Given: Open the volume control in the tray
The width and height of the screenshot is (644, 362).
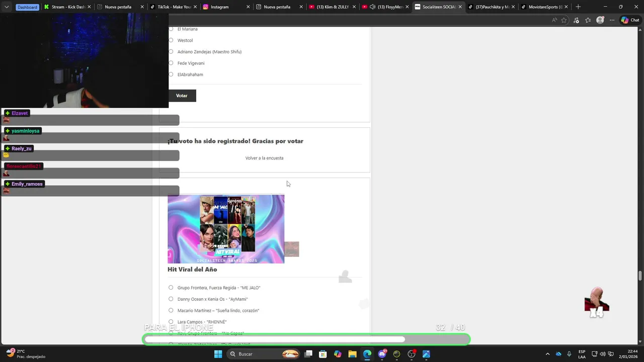Looking at the screenshot, I should (x=602, y=354).
